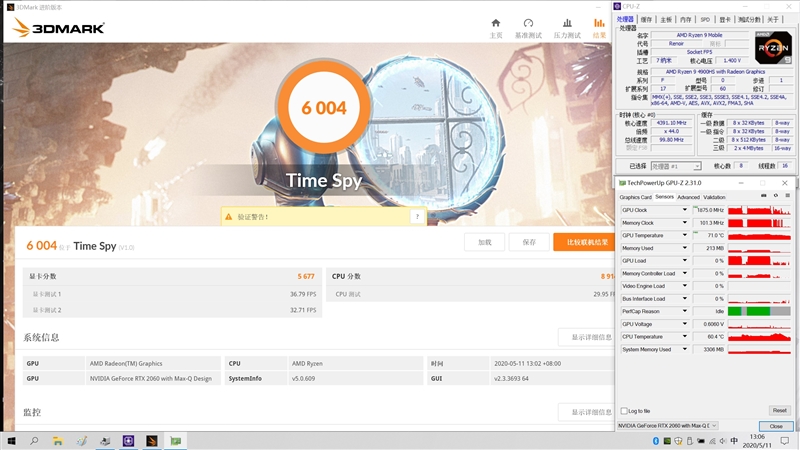Click GPU-Z Reset button

pos(779,410)
